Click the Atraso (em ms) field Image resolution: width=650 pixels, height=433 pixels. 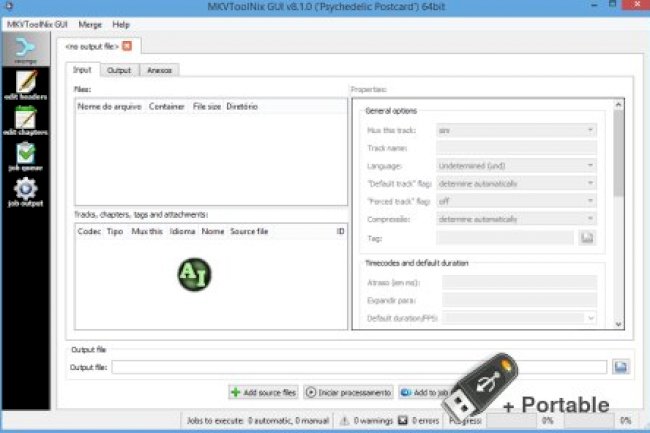(519, 283)
